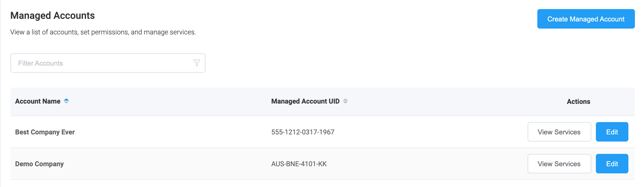Image resolution: width=644 pixels, height=187 pixels.
Task: Click the Managed Account UID column header label
Action: 305,101
